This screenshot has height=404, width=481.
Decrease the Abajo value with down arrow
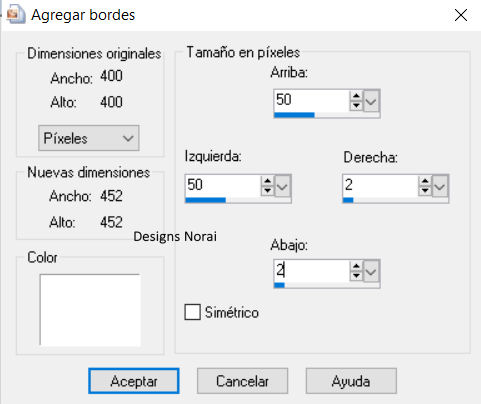[x=356, y=276]
